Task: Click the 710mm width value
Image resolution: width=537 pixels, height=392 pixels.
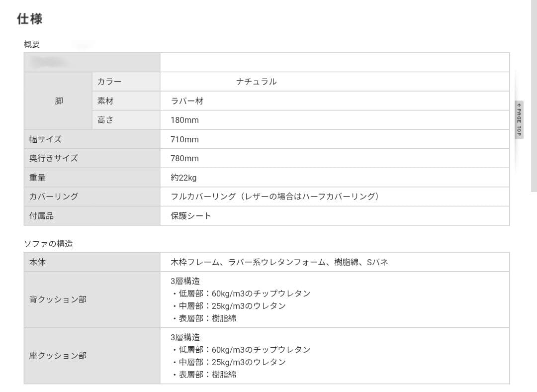Action: pos(184,139)
